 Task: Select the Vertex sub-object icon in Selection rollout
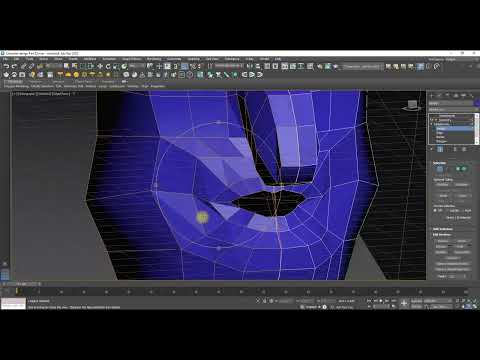point(440,169)
